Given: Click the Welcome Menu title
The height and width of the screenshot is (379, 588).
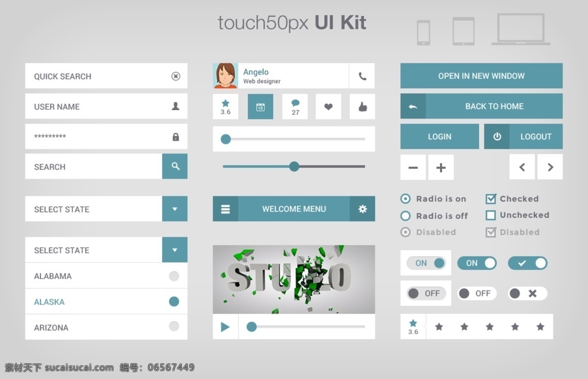Looking at the screenshot, I should coord(294,209).
